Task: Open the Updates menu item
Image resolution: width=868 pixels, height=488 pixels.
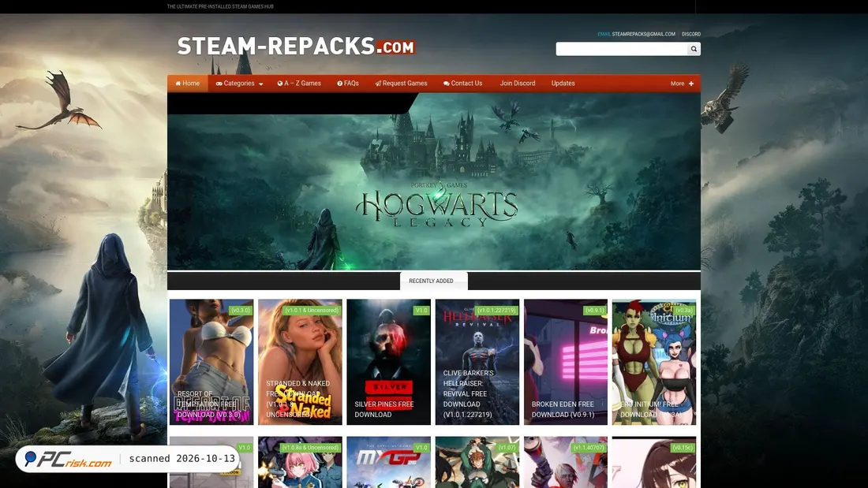Action: pos(563,84)
